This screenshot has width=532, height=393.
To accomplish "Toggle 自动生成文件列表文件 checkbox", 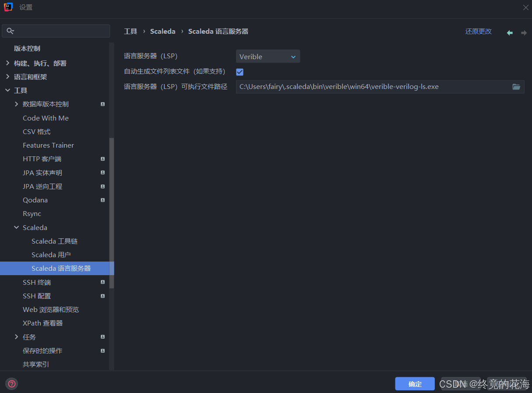I will coord(240,72).
